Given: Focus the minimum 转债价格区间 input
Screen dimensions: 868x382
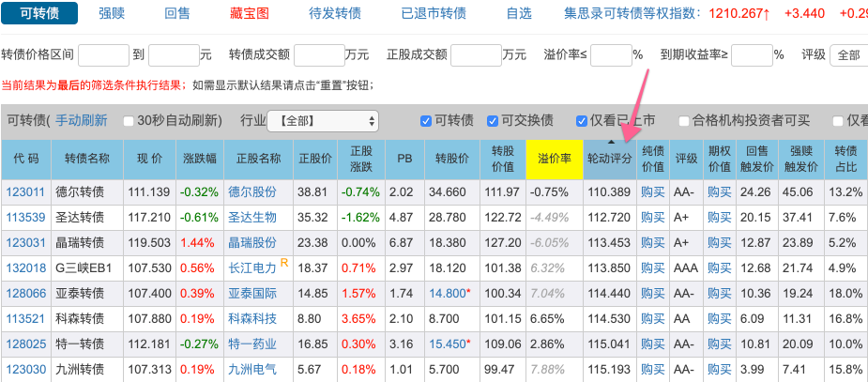Looking at the screenshot, I should tap(103, 54).
